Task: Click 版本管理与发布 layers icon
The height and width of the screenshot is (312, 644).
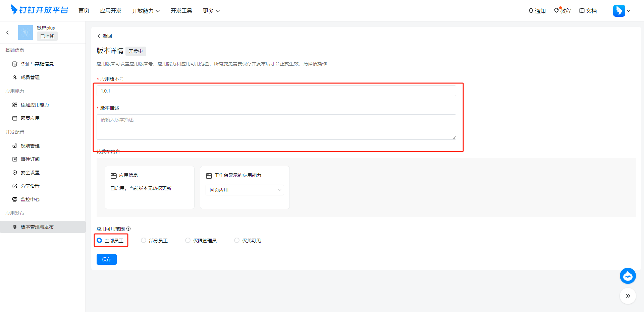Action: pos(15,227)
